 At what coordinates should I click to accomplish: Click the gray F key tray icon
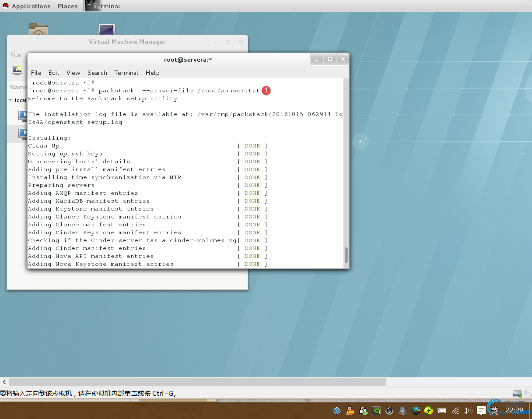pos(402,411)
